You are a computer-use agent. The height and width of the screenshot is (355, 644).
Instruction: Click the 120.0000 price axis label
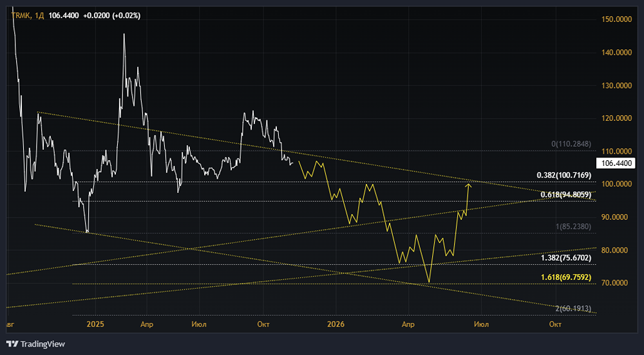616,118
